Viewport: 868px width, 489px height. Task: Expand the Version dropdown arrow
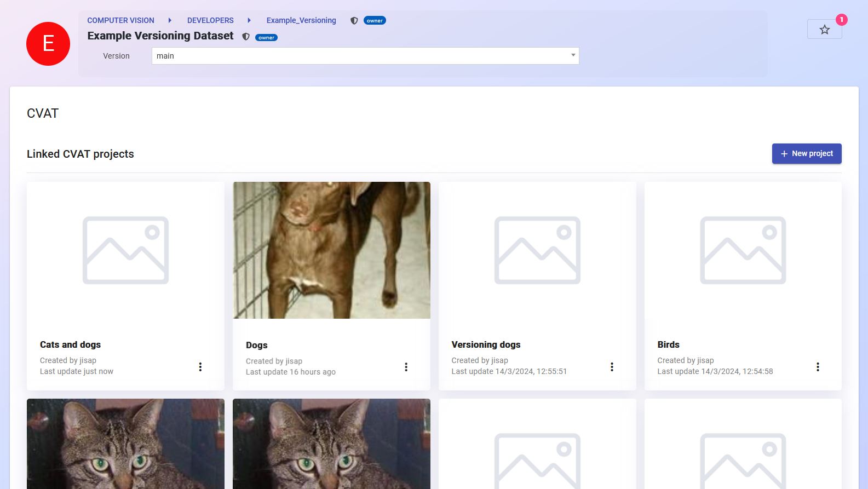(573, 55)
